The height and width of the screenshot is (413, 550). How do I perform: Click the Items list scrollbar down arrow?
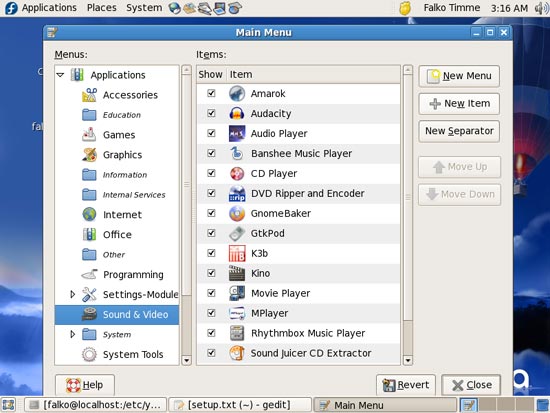click(408, 360)
